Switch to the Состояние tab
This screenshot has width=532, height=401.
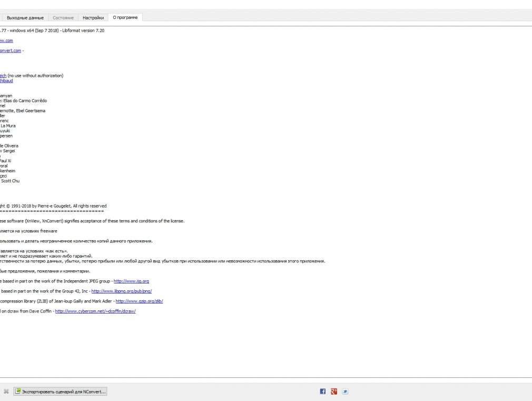tap(63, 18)
